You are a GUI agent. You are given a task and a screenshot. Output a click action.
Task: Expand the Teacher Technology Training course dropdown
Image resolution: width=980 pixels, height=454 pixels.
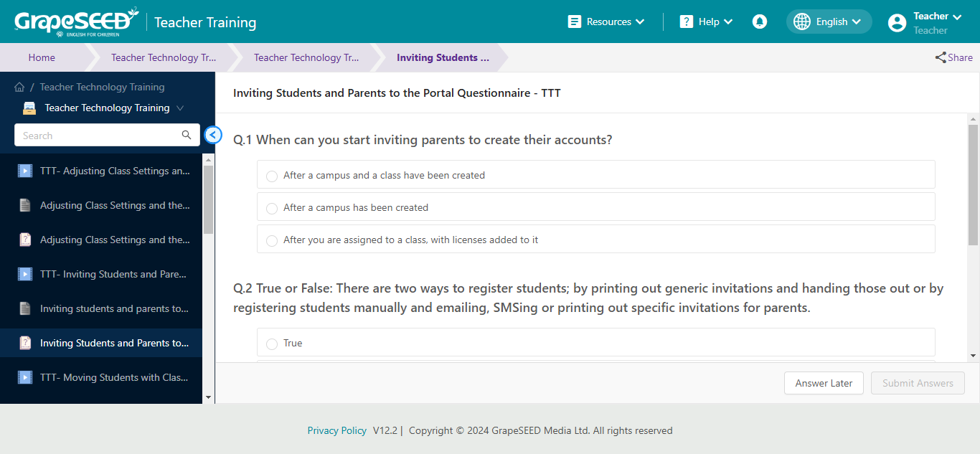[180, 108]
